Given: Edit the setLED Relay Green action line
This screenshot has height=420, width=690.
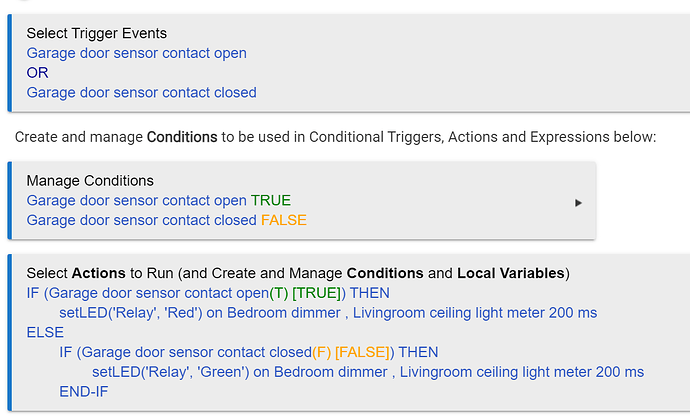Looking at the screenshot, I should point(367,372).
